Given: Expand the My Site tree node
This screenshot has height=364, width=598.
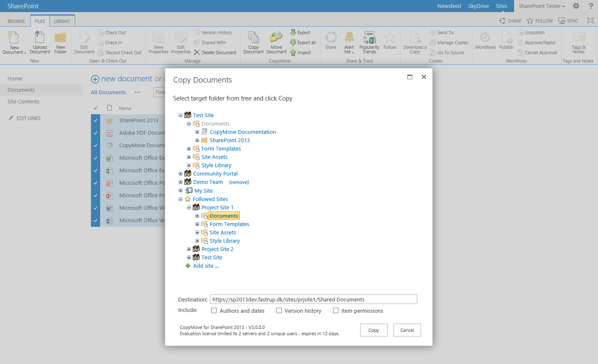Looking at the screenshot, I should (180, 191).
